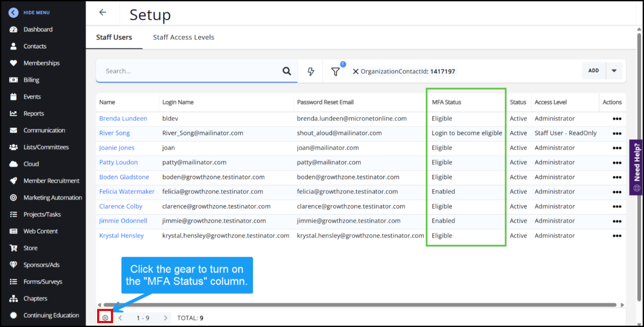The width and height of the screenshot is (644, 327).
Task: Click the ADD button
Action: click(x=593, y=71)
